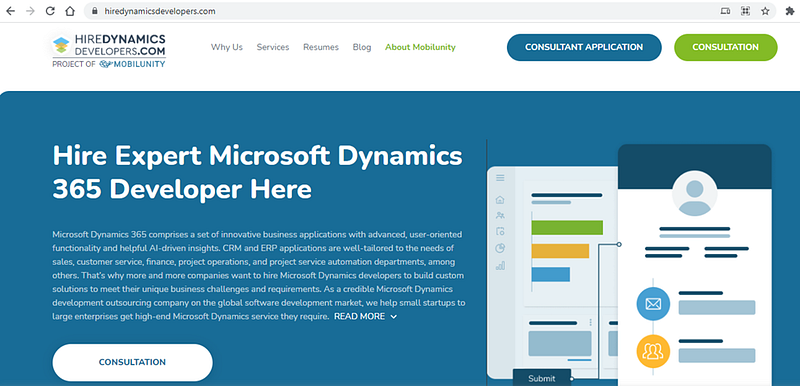Open the Why Us menu item
800x386 pixels.
point(227,47)
